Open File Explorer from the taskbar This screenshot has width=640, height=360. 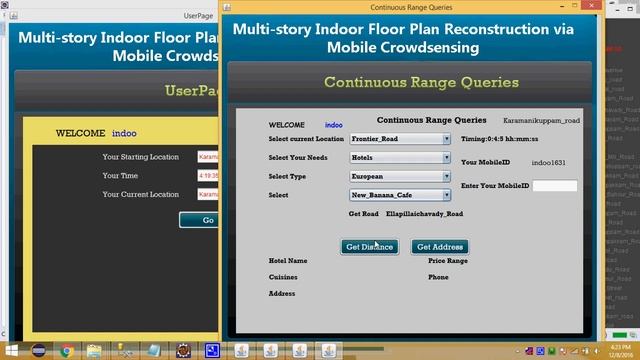(x=94, y=351)
